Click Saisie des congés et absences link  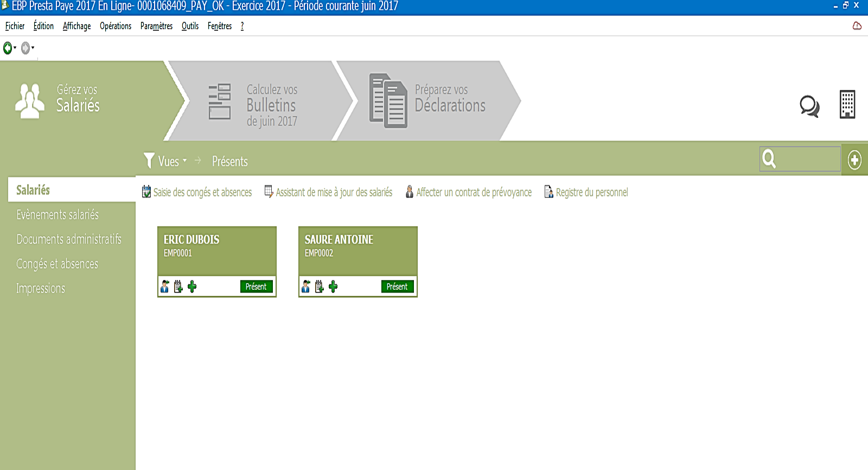click(x=202, y=192)
